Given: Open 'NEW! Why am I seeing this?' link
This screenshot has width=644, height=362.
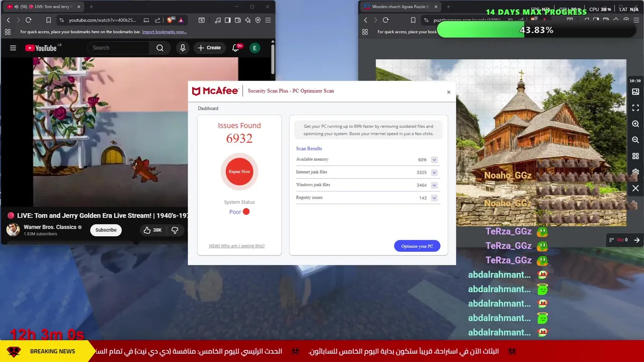Looking at the screenshot, I should click(237, 246).
